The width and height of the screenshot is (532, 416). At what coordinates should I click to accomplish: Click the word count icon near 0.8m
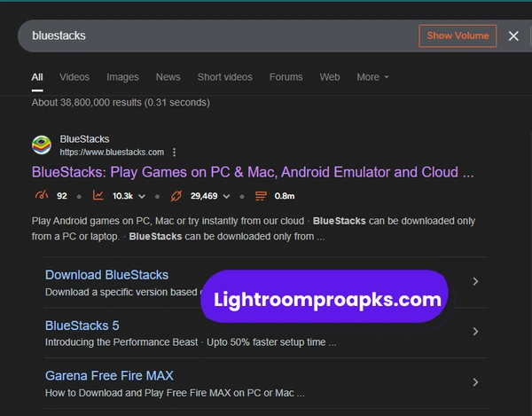[x=261, y=196]
